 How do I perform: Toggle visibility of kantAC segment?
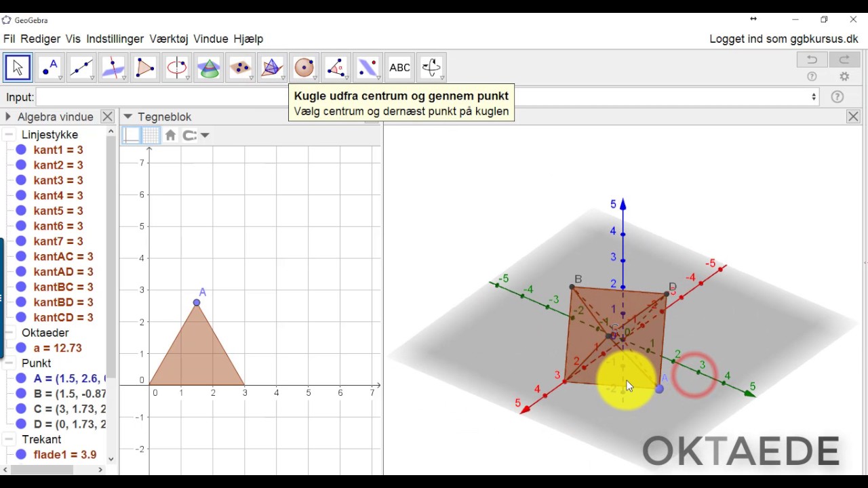click(21, 257)
